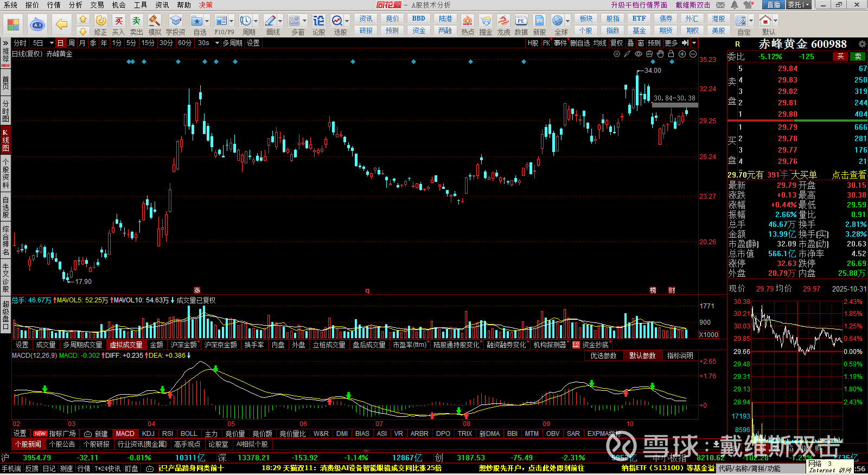
Task: Open the 模拟 trading gavel icon
Action: pos(155,24)
